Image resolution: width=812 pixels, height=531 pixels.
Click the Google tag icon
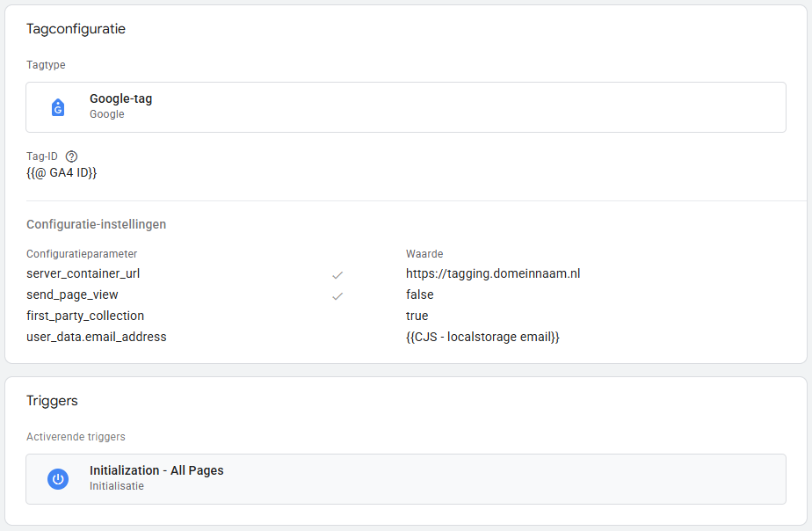pos(58,107)
